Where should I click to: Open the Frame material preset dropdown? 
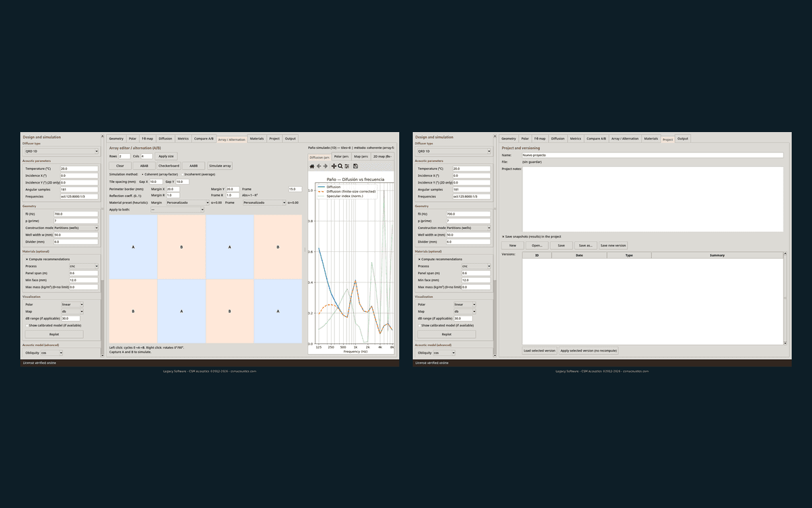(264, 203)
